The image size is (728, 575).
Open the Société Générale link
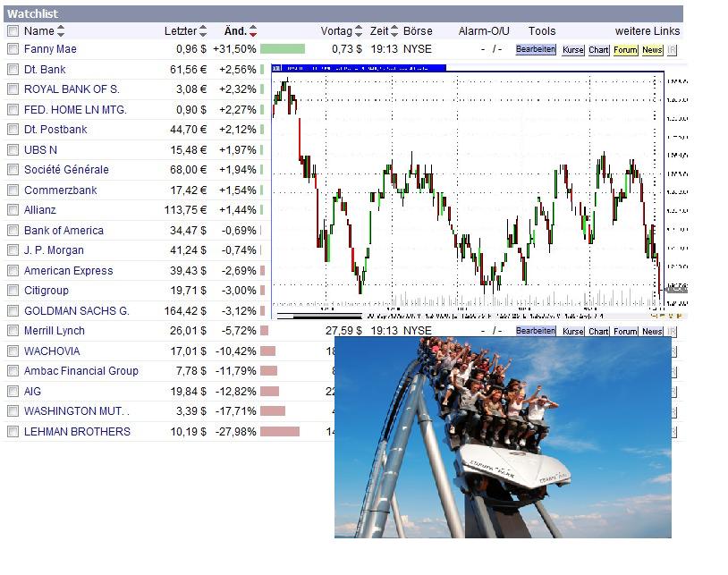[66, 170]
